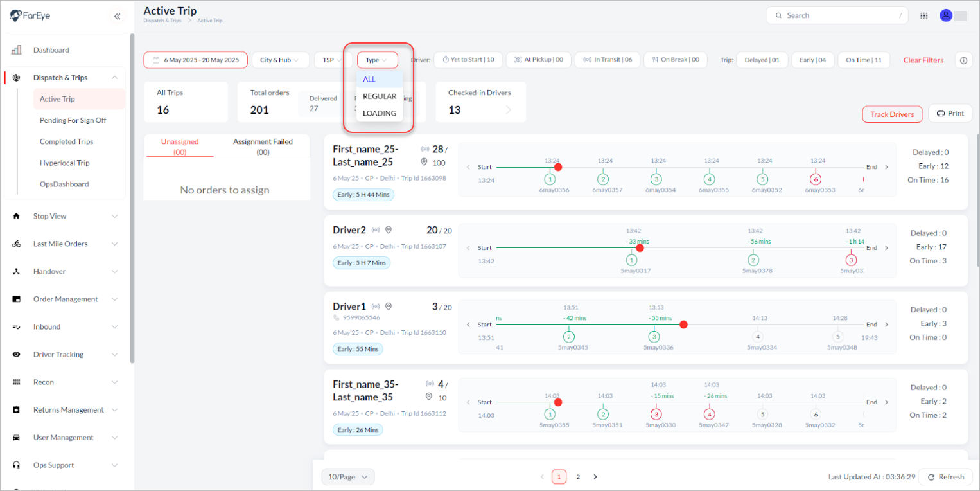Expand the Driver Tracking menu

click(115, 354)
